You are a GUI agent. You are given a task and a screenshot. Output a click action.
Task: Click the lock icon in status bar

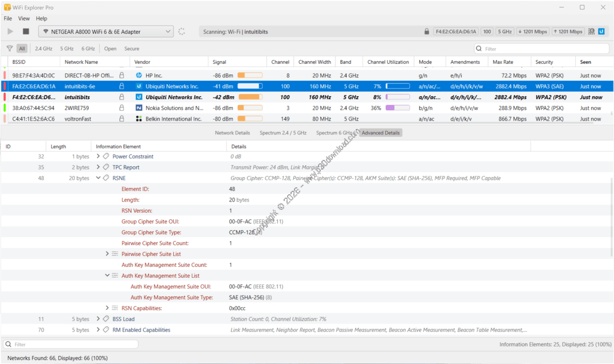427,31
